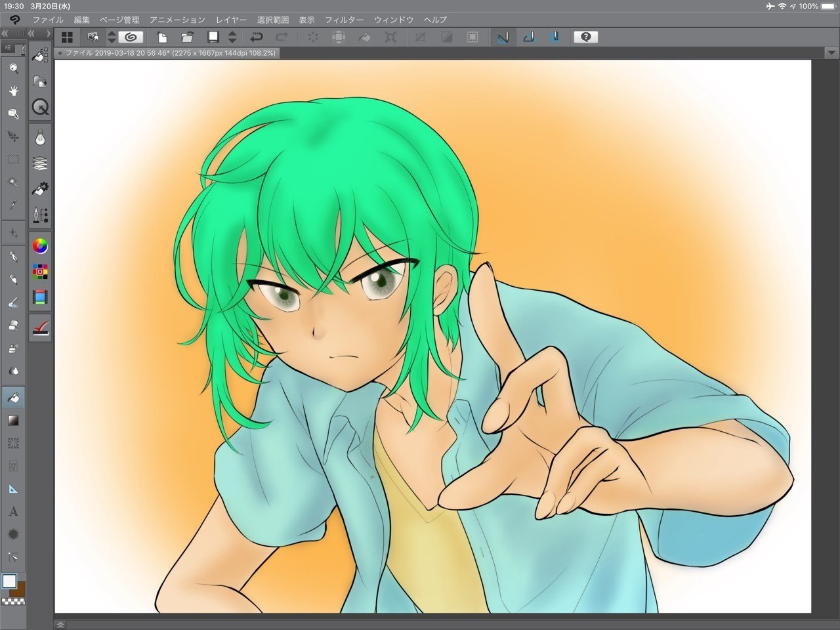Viewport: 840px width, 630px height.
Task: Select the Text 'A' tool
Action: pos(12,512)
